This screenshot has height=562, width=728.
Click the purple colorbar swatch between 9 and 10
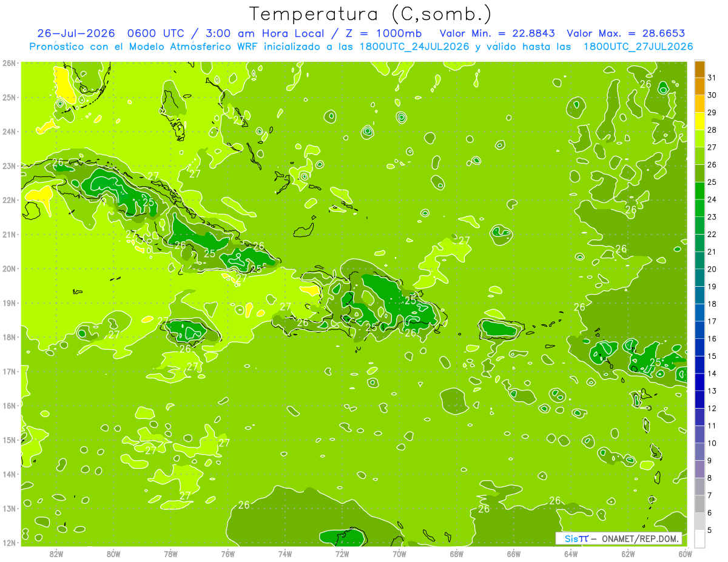[699, 452]
